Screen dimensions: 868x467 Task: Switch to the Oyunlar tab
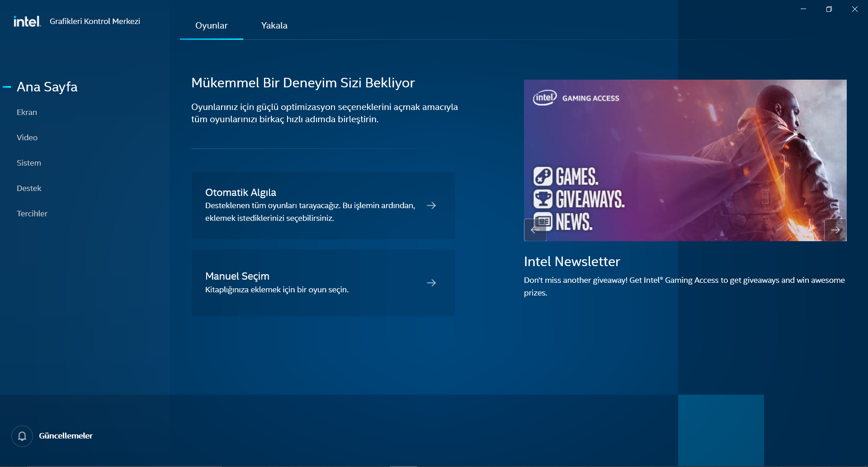point(212,26)
